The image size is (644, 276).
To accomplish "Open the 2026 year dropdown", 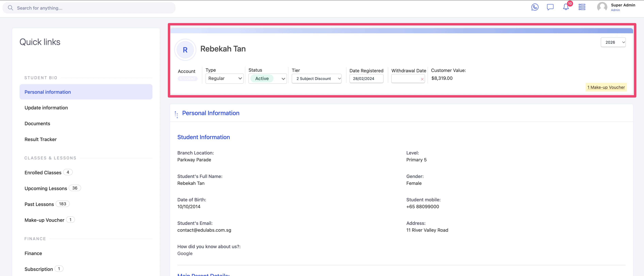I will pos(613,42).
